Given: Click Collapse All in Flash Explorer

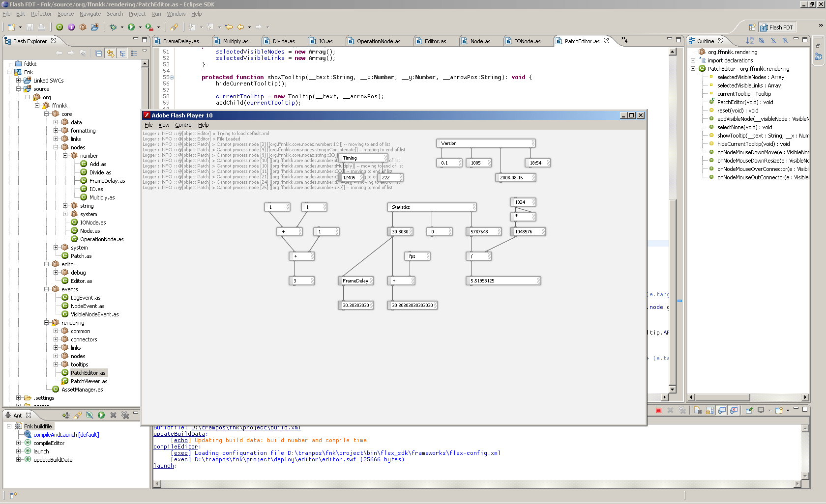Looking at the screenshot, I should click(99, 53).
